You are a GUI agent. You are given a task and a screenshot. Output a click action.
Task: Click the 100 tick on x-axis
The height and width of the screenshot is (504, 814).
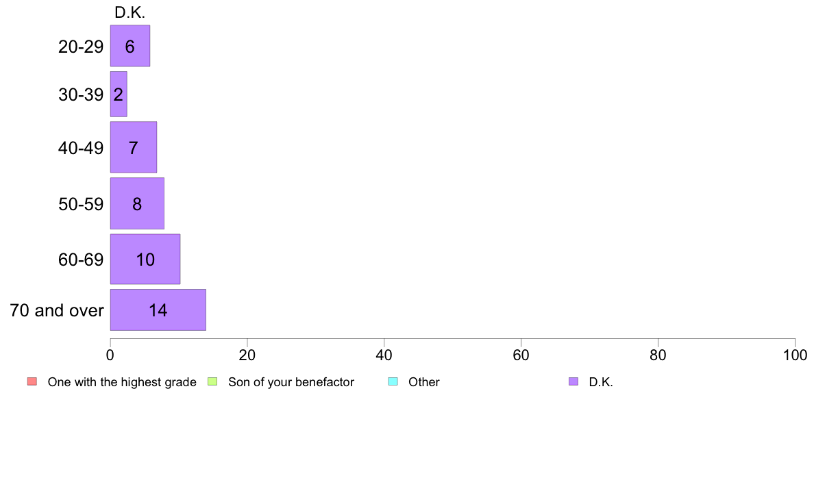[x=795, y=355]
